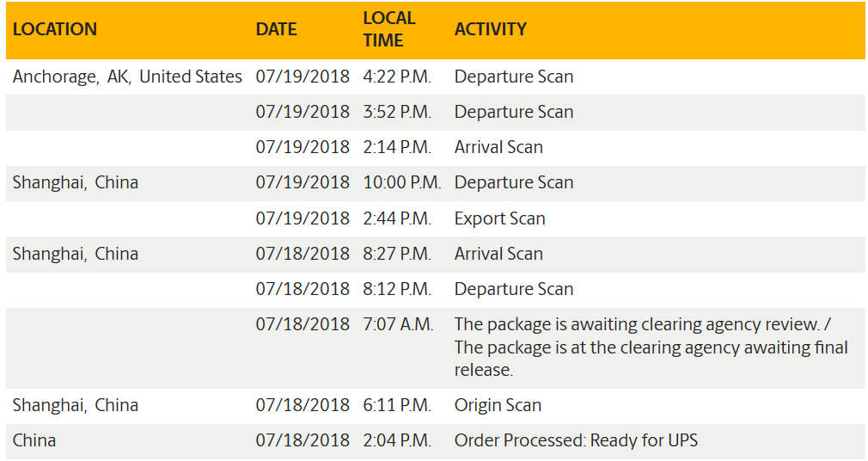
Task: Select the Departure Scan at 8:12 P.M.
Action: (514, 289)
